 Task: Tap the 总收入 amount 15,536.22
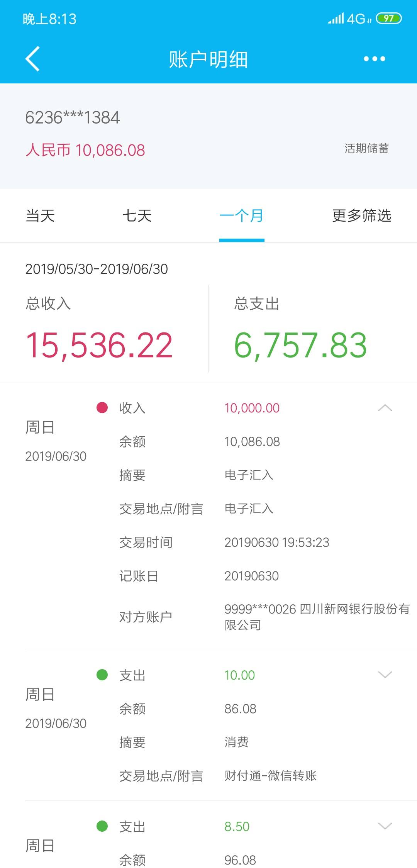(99, 345)
